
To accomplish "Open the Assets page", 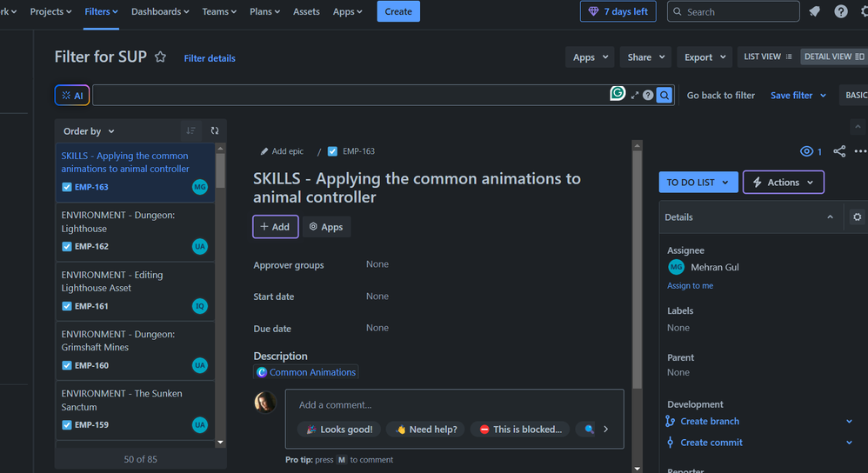I will tap(306, 11).
